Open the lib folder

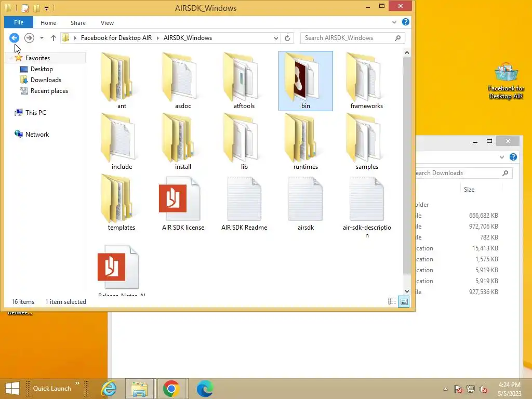click(x=244, y=142)
